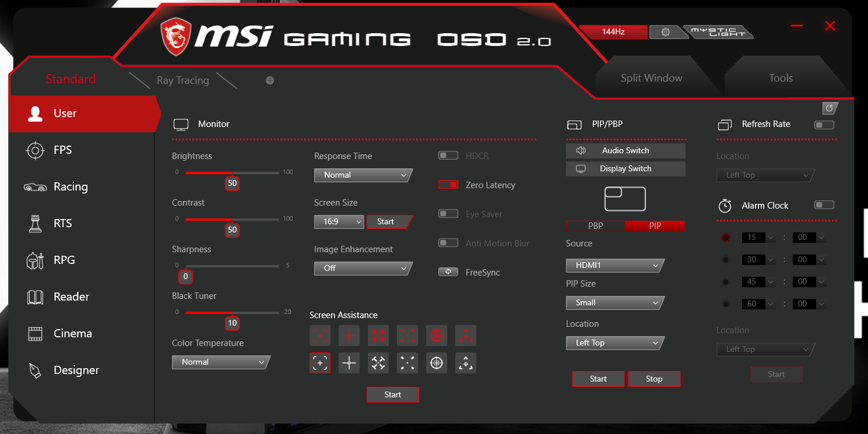Click the Display Switch button
This screenshot has height=434, width=868.
625,168
